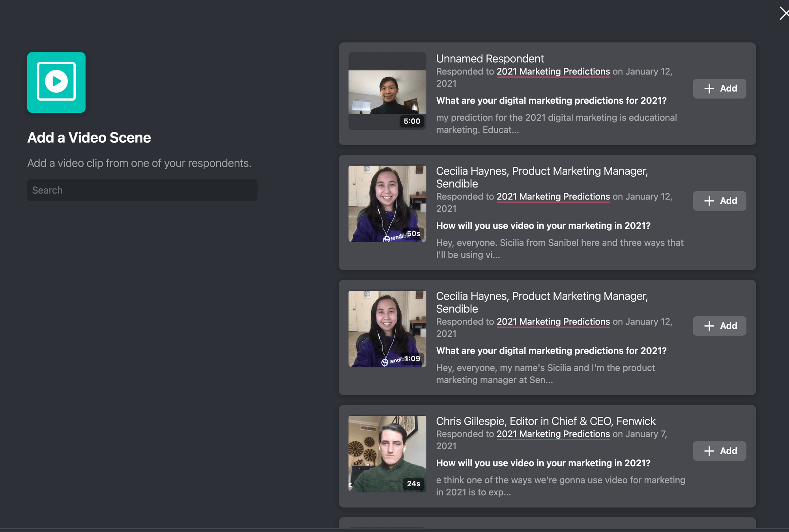Image resolution: width=789 pixels, height=532 pixels.
Task: Add Cecilia Haynes's 50-second clip
Action: pos(719,201)
